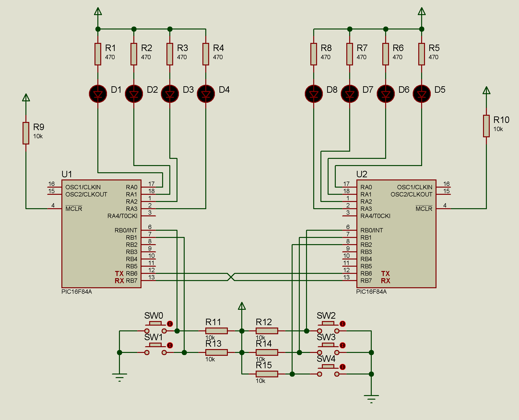The image size is (519, 420).
Task: Click resistor R6 body
Action: click(x=386, y=54)
